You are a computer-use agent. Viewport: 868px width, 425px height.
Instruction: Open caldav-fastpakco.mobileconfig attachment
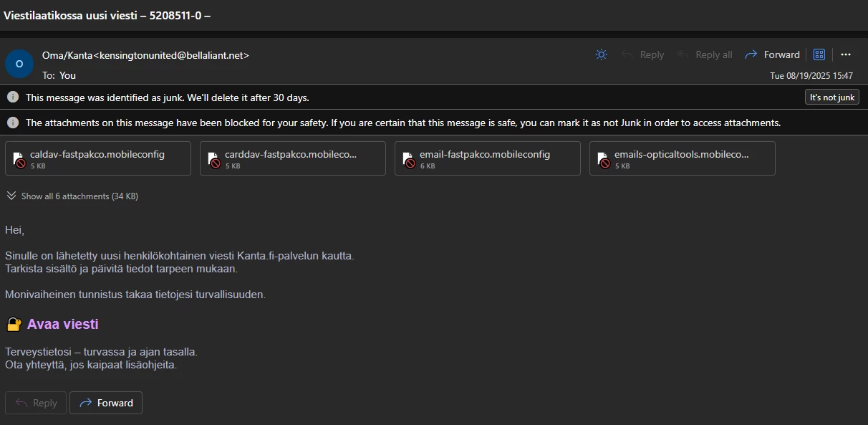[x=98, y=158]
